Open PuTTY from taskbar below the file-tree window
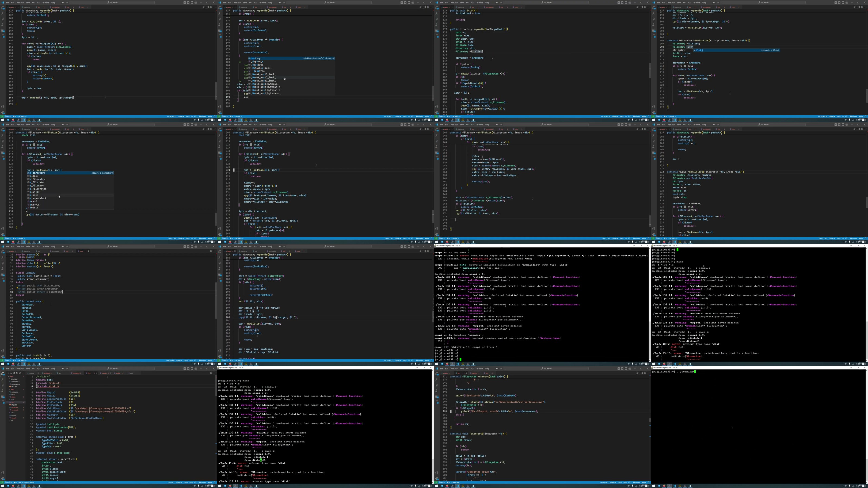This screenshot has width=868, height=488. coord(18,486)
